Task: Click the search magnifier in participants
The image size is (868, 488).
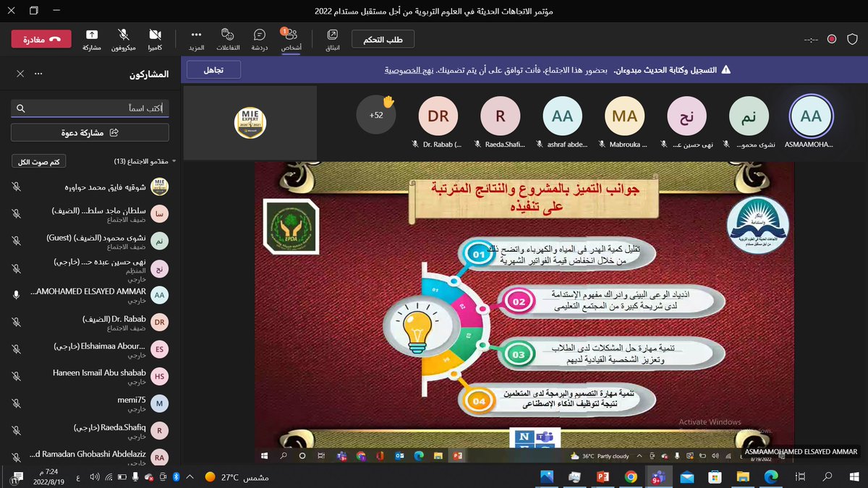Action: pos(20,108)
